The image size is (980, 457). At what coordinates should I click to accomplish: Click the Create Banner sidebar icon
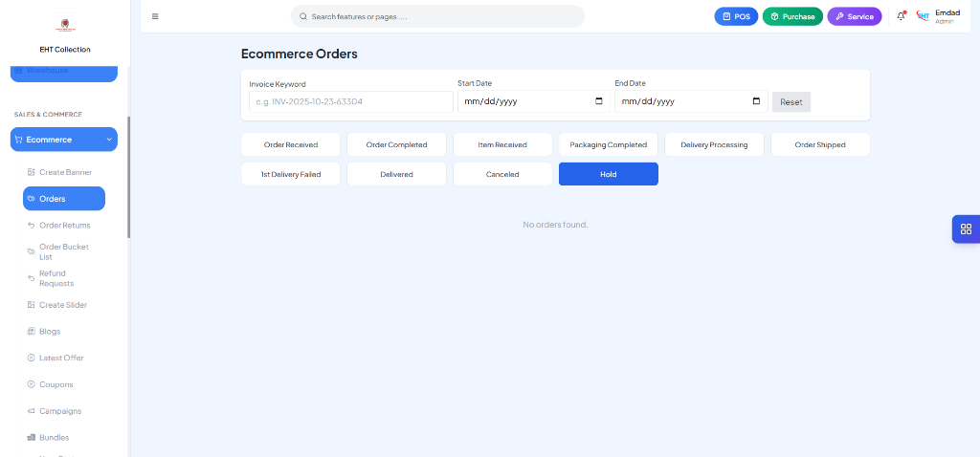point(32,172)
